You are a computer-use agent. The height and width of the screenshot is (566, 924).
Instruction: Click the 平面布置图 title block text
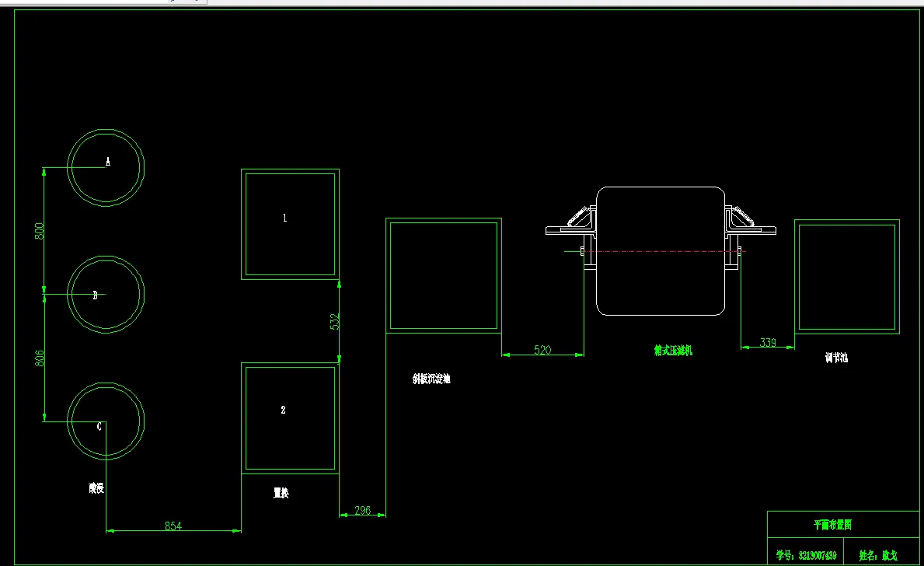(832, 525)
